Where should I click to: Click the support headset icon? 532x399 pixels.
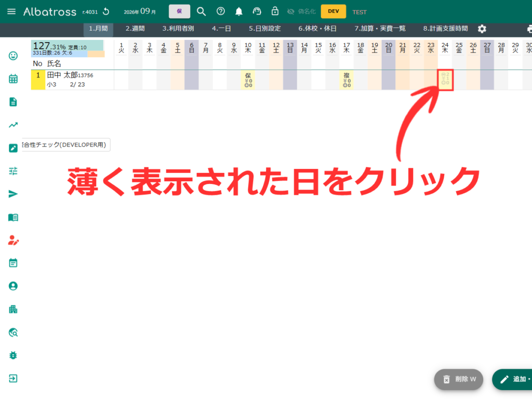point(257,11)
